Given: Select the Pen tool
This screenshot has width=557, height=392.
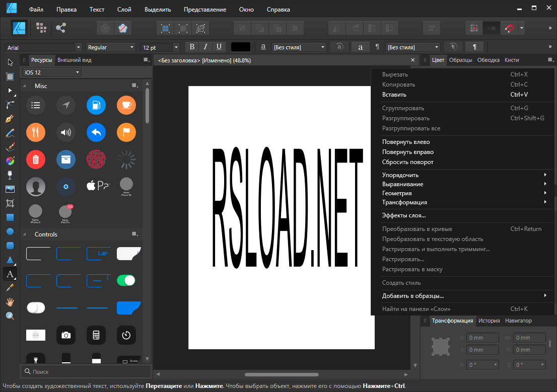Looking at the screenshot, I should (10, 119).
